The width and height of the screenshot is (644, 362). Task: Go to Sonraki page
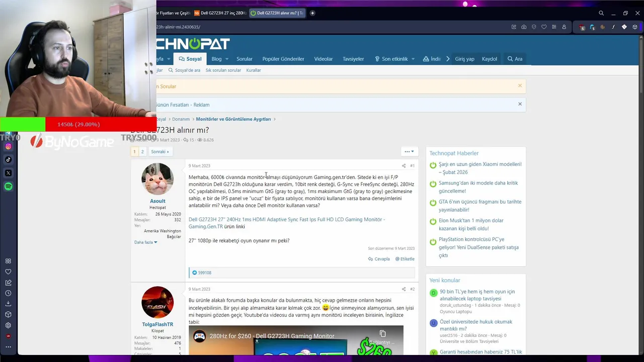coord(160,151)
